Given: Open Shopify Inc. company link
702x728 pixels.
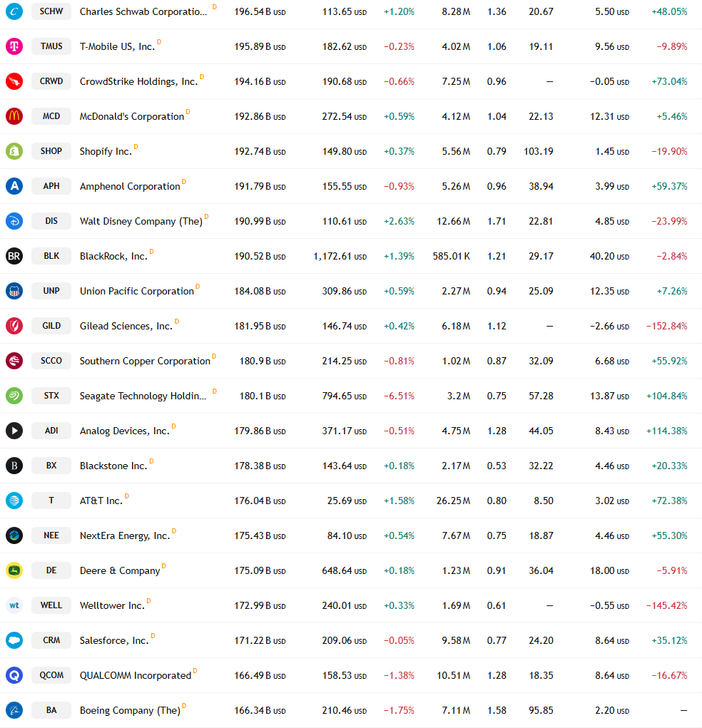Looking at the screenshot, I should click(106, 151).
